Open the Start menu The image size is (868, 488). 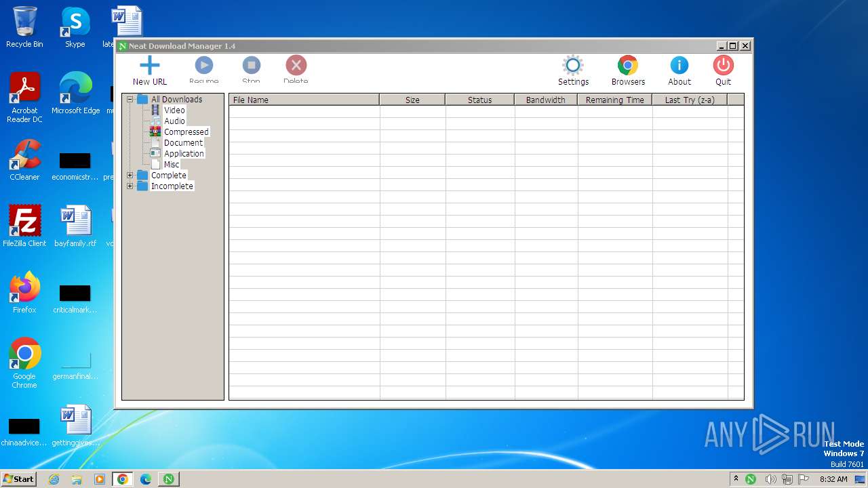(18, 479)
